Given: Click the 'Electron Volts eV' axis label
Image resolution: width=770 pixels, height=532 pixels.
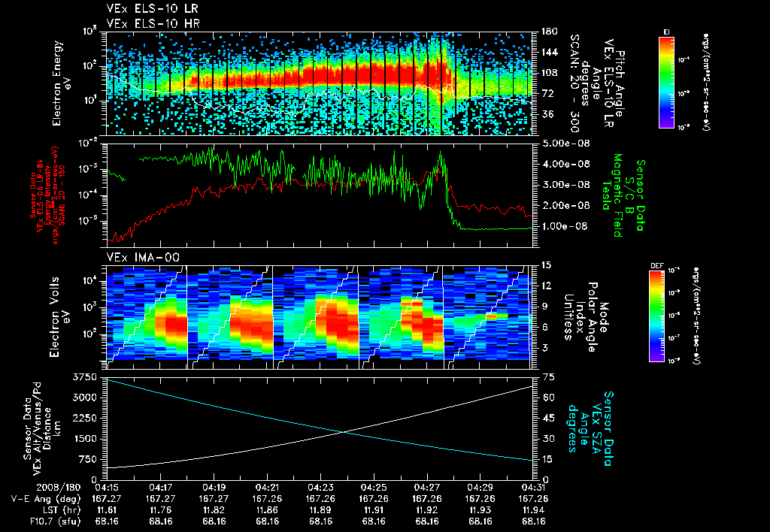Looking at the screenshot, I should [x=59, y=316].
